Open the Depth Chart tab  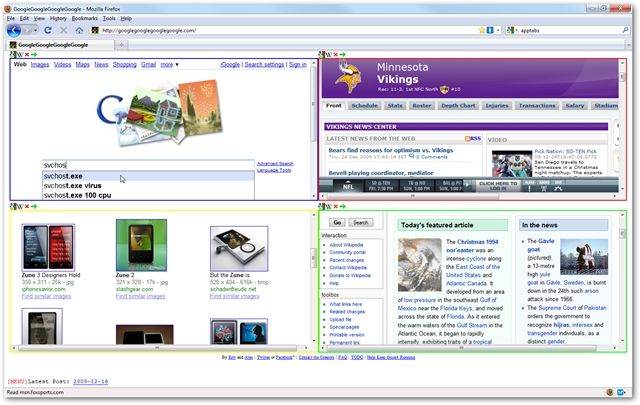pos(458,106)
